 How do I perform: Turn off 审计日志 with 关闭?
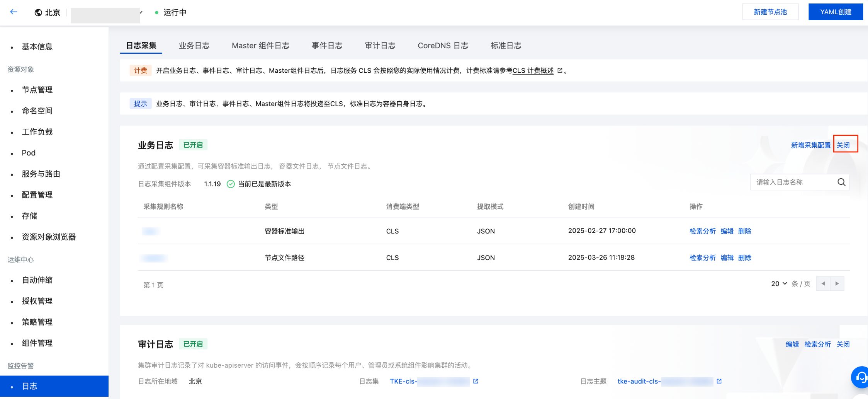pos(843,344)
